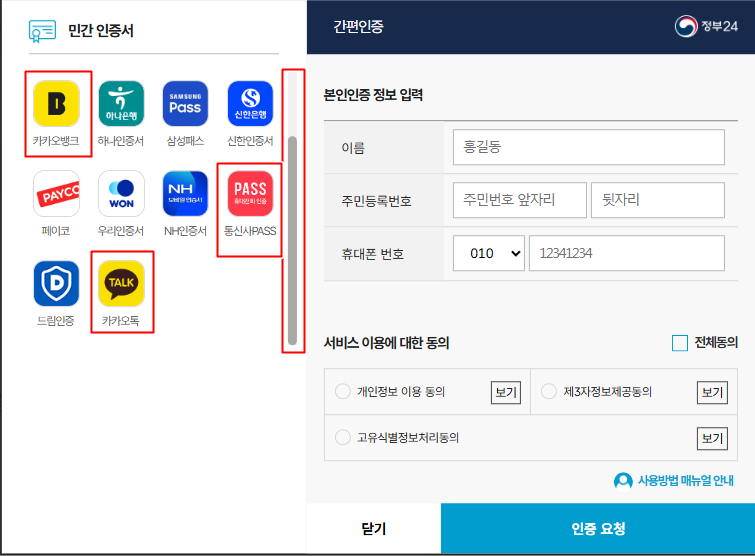The width and height of the screenshot is (755, 556).
Task: Click the 민간 인증서 heading text
Action: click(x=101, y=31)
